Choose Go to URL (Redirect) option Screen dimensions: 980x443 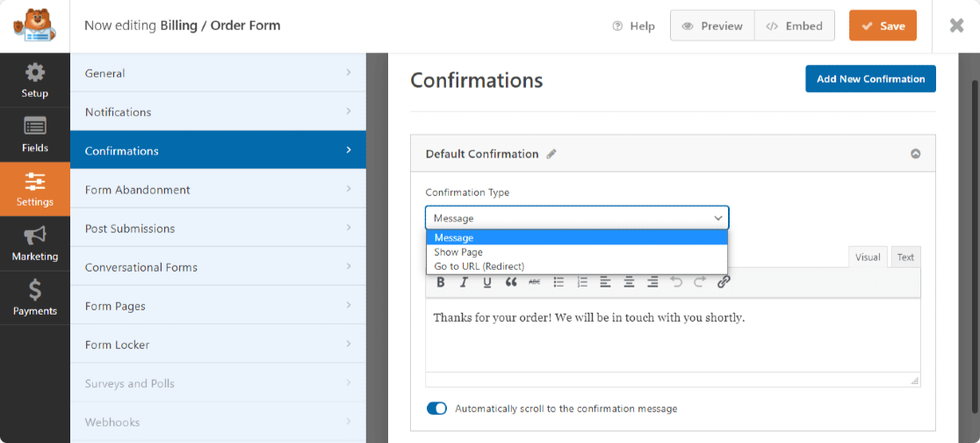pyautogui.click(x=577, y=266)
